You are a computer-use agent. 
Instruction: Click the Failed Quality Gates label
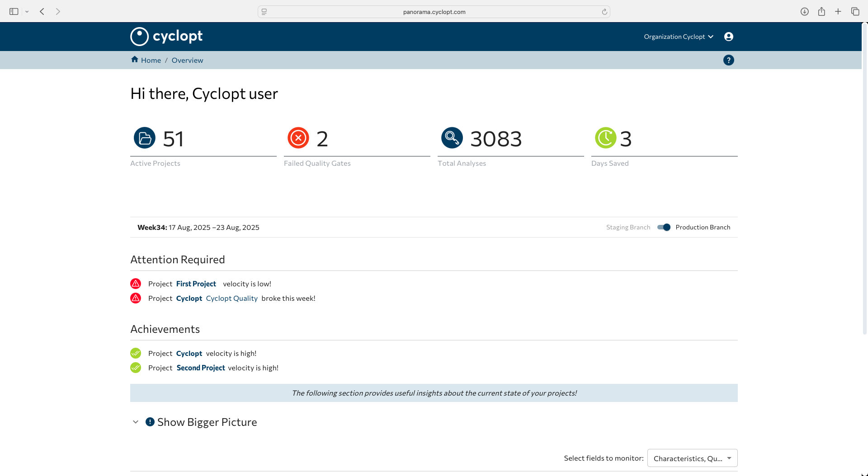317,163
